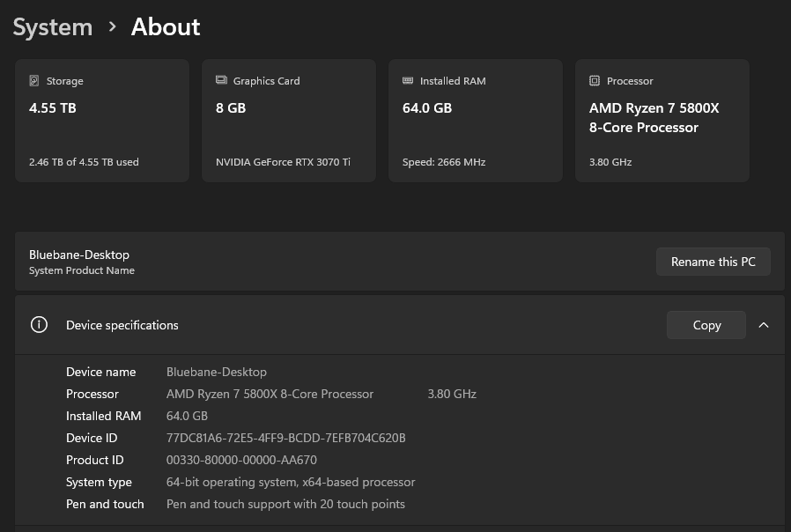The image size is (791, 532).
Task: Click the Bluebane-Desktop PC name heading
Action: [x=79, y=255]
